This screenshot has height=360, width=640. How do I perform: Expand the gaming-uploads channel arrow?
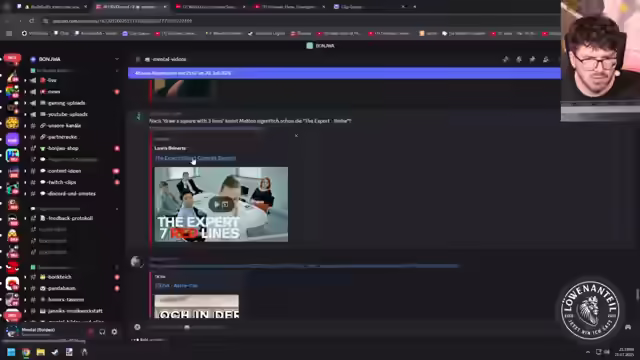pos(25,103)
